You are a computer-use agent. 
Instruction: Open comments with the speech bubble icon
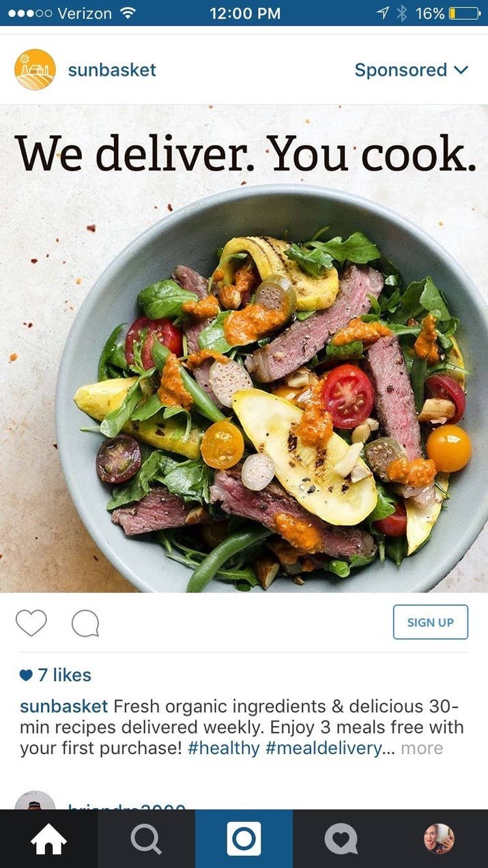85,623
